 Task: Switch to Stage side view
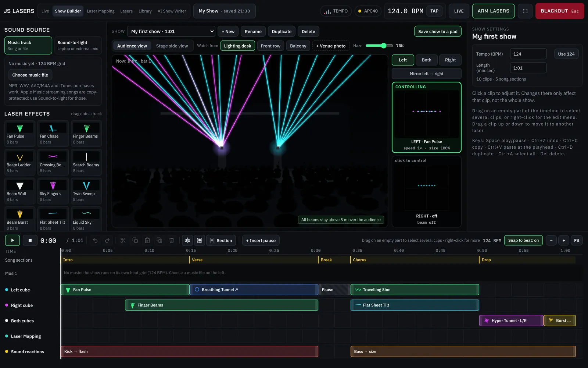[172, 46]
